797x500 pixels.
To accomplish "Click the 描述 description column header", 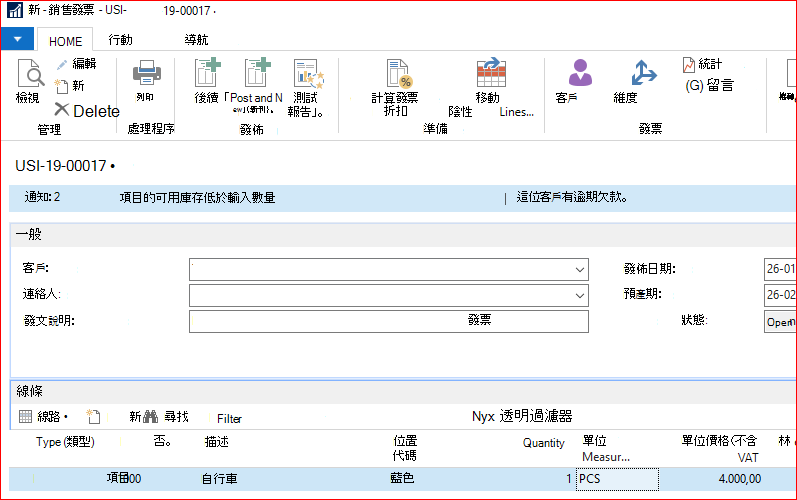I will coord(216,442).
